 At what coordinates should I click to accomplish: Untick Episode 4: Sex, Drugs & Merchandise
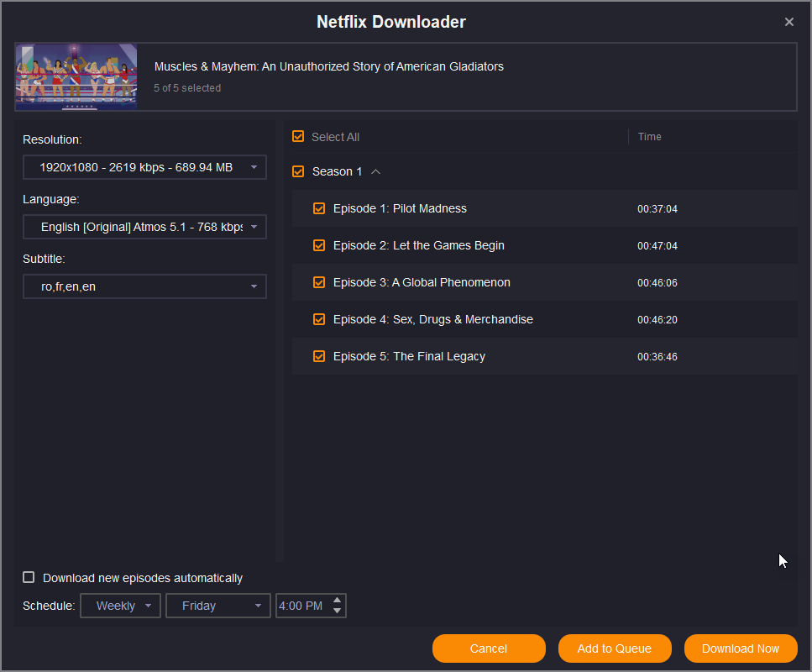(x=319, y=319)
